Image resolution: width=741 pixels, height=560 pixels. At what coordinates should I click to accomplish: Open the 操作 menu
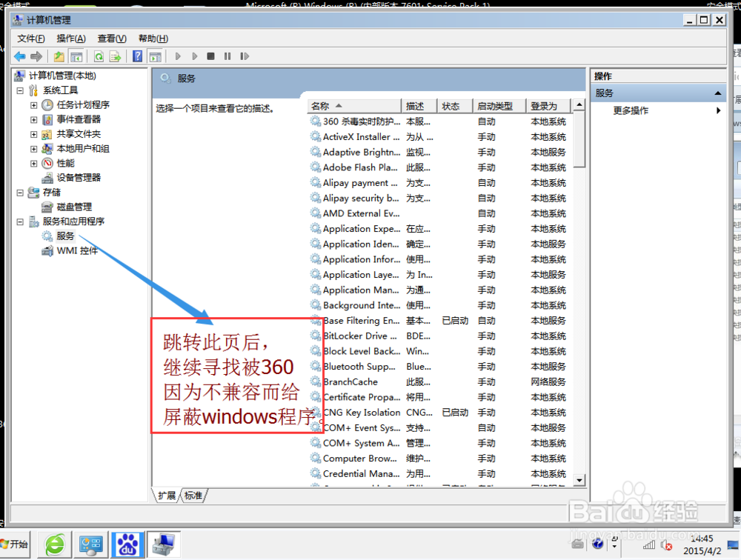point(70,38)
